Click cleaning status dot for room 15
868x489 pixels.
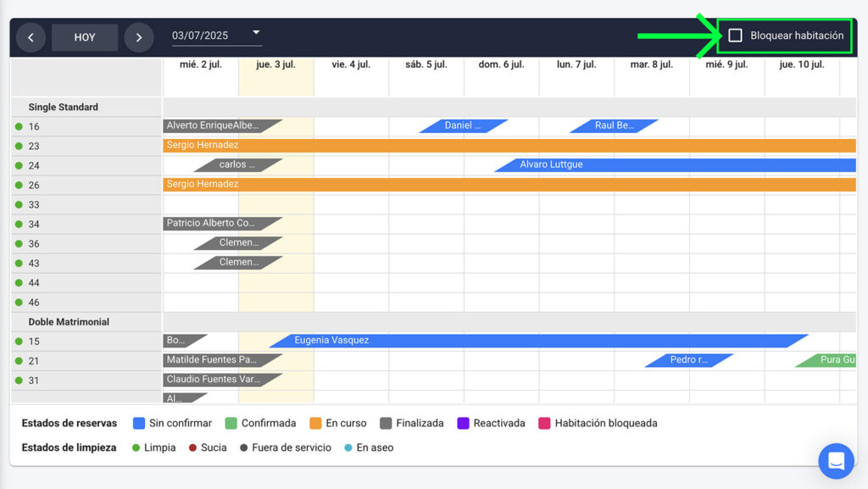coord(19,342)
